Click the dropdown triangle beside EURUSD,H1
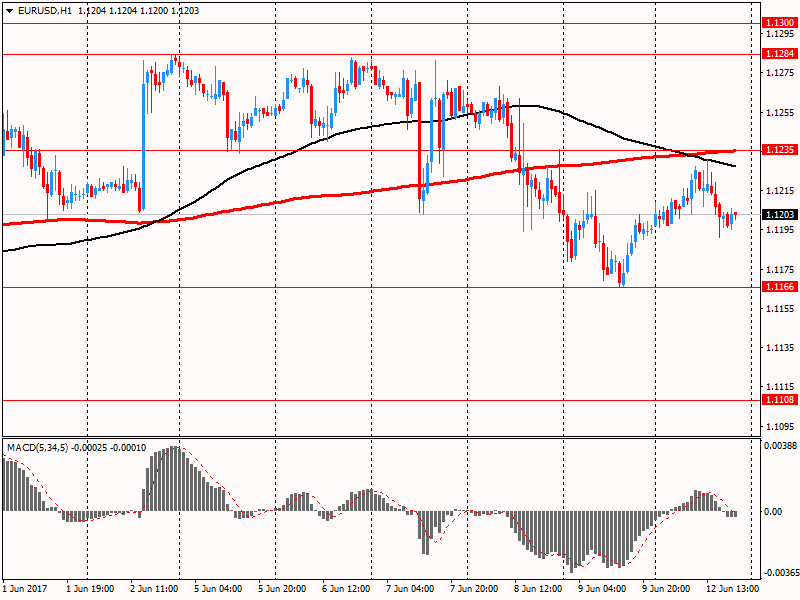Screen dimensions: 800x600 click(x=9, y=11)
